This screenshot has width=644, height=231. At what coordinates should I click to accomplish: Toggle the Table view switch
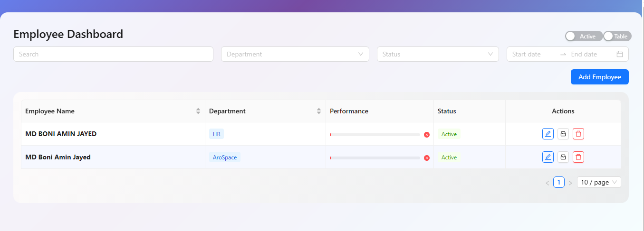pos(617,36)
